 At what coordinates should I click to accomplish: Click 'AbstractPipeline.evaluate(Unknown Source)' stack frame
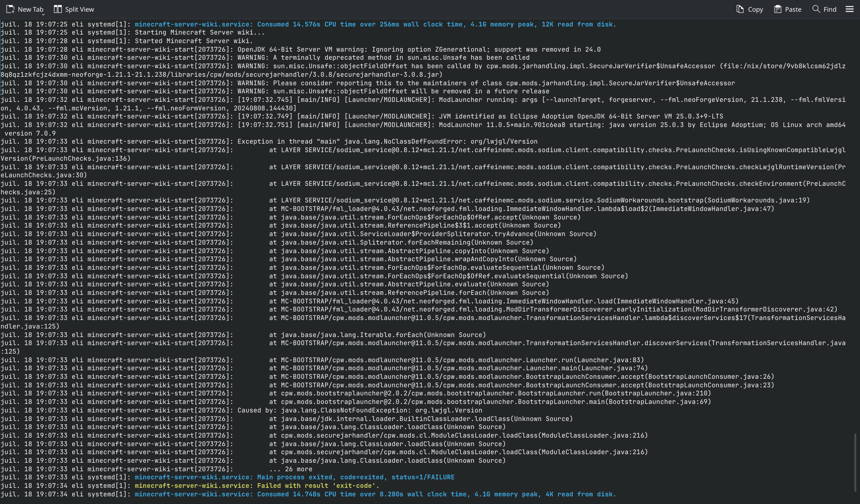click(468, 284)
